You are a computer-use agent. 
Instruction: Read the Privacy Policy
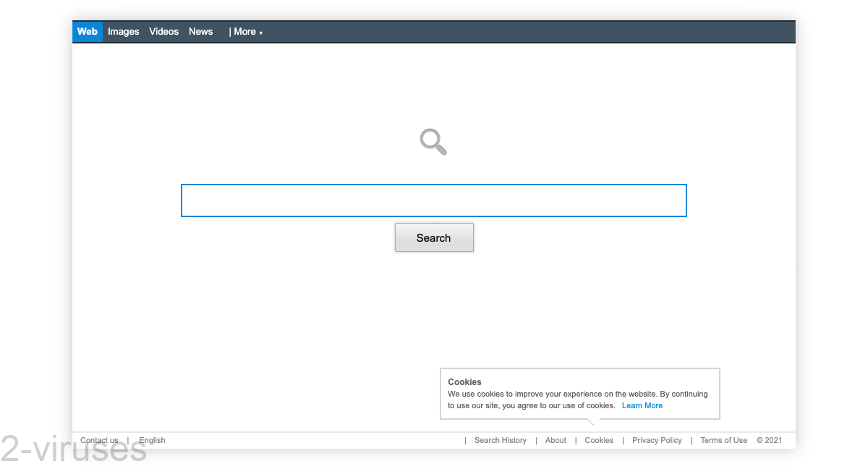click(657, 440)
